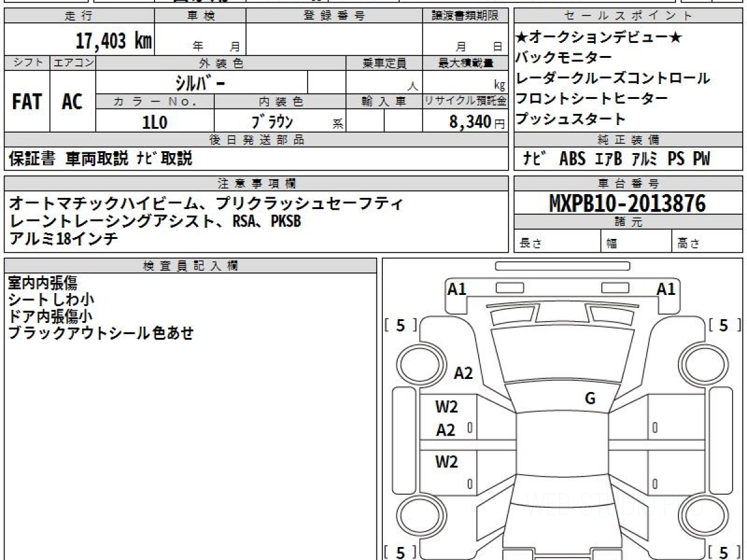Select the 保証書 item
Image resolution: width=747 pixels, height=560 pixels.
(32, 159)
